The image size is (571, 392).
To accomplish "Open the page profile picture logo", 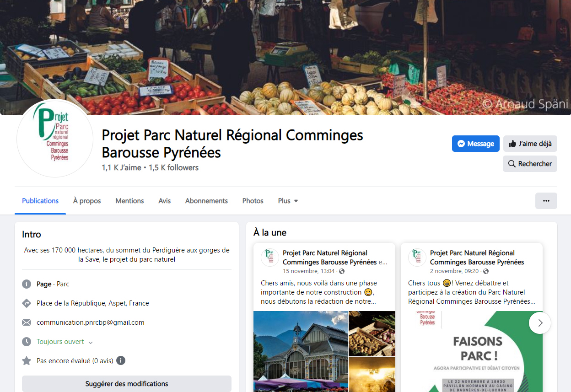I will tap(55, 138).
